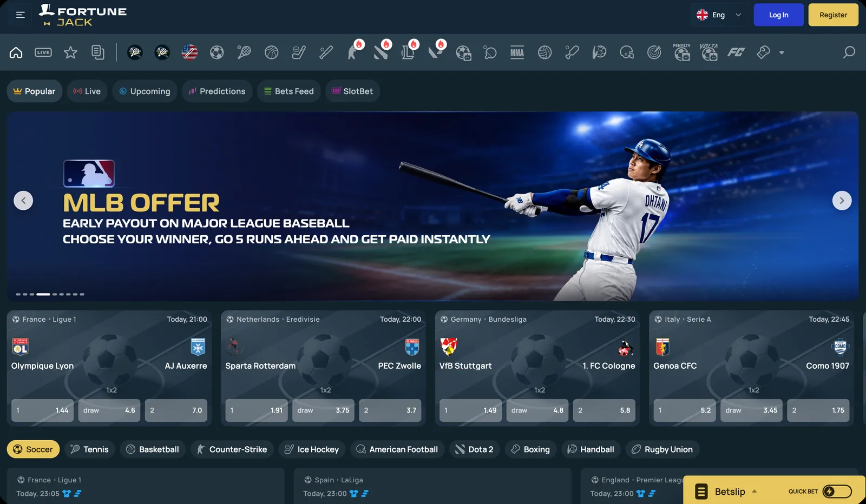Select the Basketball icon in sports bar
This screenshot has width=866, height=504.
pos(272,52)
